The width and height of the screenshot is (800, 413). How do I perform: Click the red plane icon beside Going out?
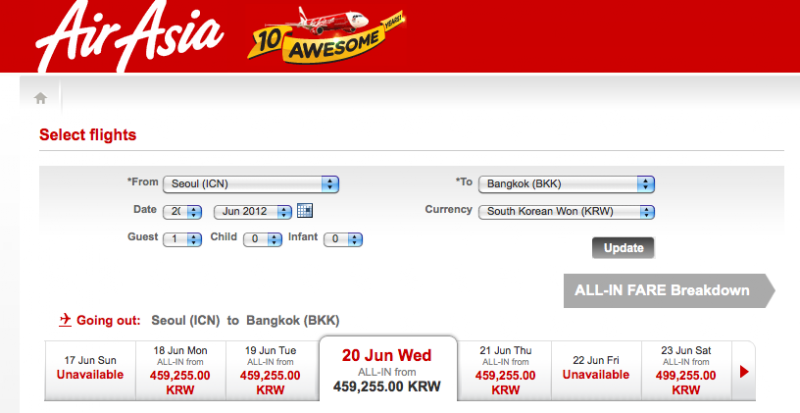click(x=65, y=321)
